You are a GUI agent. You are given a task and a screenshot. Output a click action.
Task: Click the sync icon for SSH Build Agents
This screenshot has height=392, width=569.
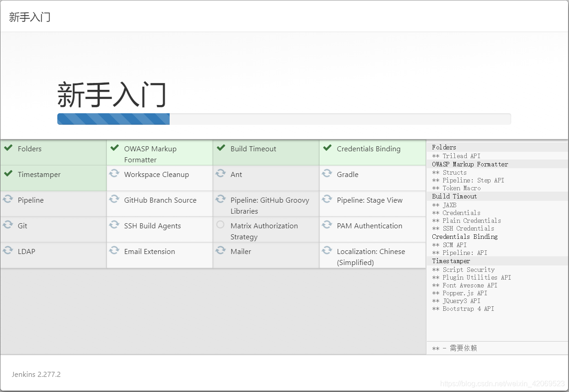[x=114, y=225]
